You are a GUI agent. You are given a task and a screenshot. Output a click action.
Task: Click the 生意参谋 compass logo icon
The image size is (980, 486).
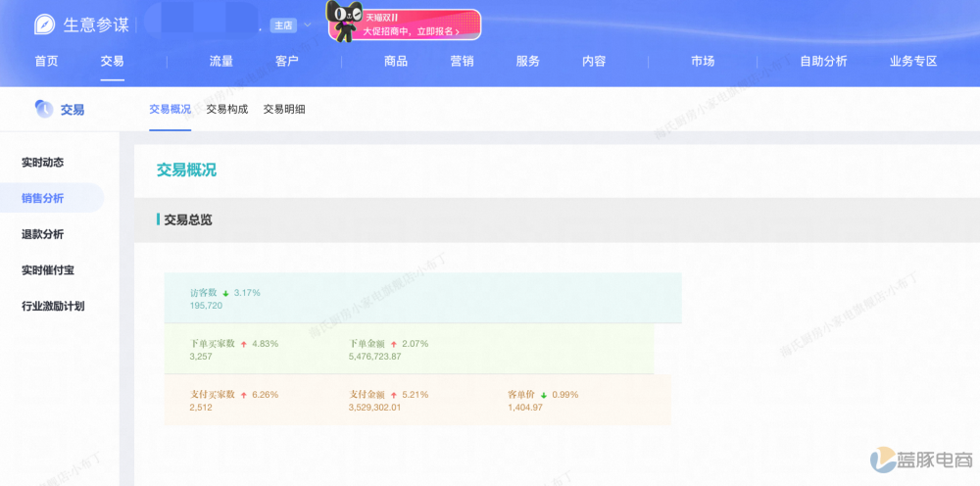click(44, 25)
